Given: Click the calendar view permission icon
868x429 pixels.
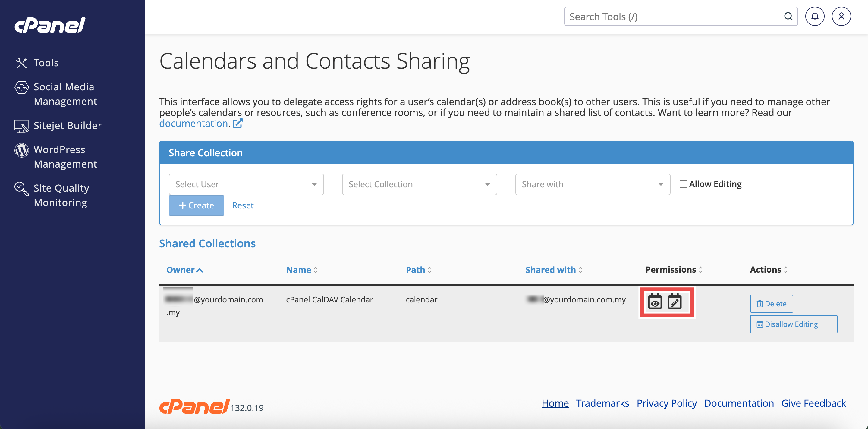Looking at the screenshot, I should point(655,302).
